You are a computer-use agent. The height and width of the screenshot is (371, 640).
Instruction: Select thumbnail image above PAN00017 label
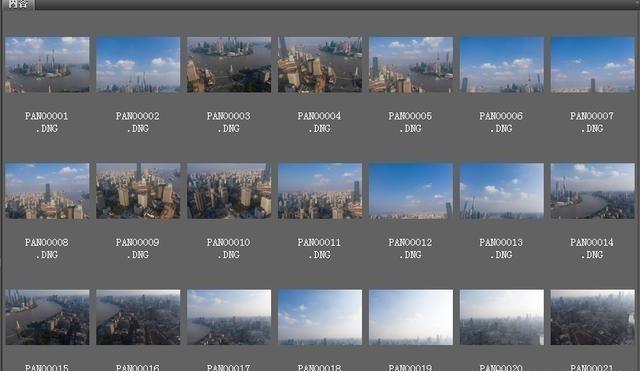coord(229,317)
